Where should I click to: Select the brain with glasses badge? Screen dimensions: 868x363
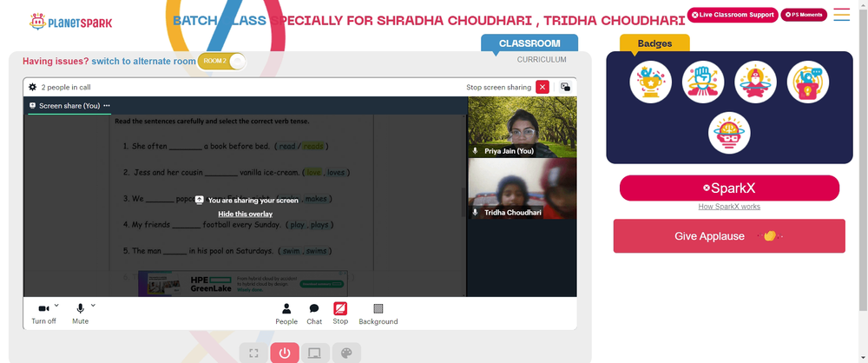coord(729,133)
